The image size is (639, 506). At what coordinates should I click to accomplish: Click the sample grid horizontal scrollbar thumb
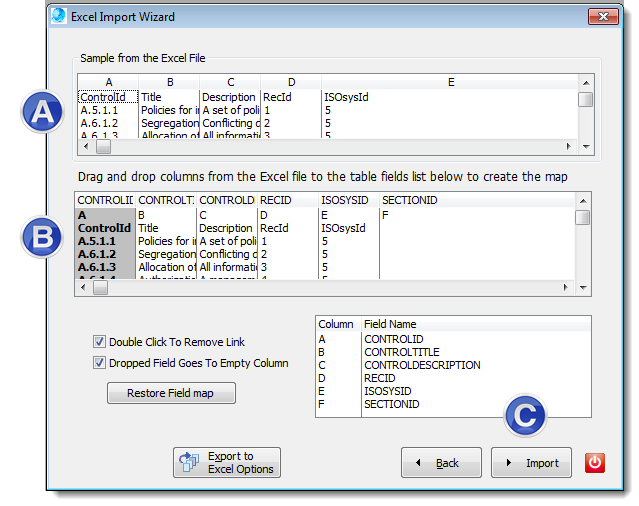103,147
